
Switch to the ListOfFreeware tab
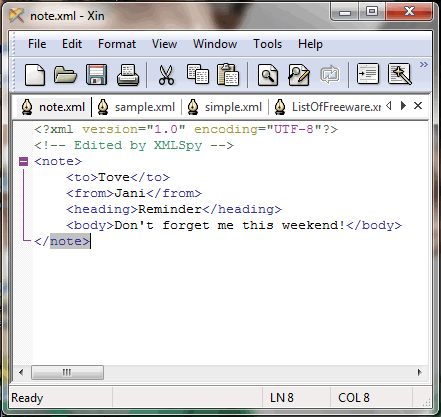tap(327, 107)
